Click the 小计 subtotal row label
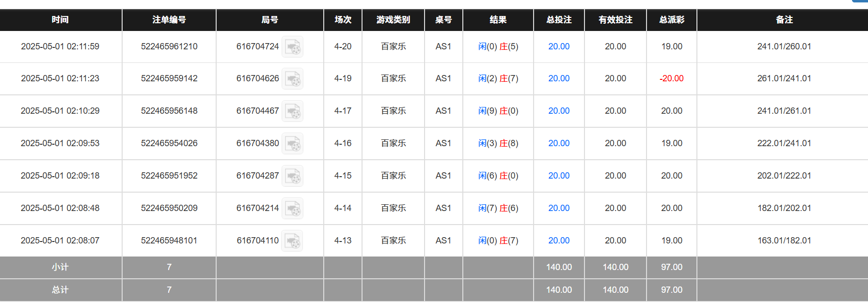The width and height of the screenshot is (868, 302). [60, 267]
